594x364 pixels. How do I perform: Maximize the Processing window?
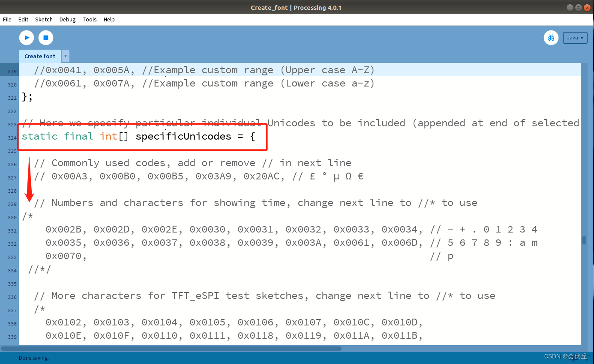click(x=578, y=7)
